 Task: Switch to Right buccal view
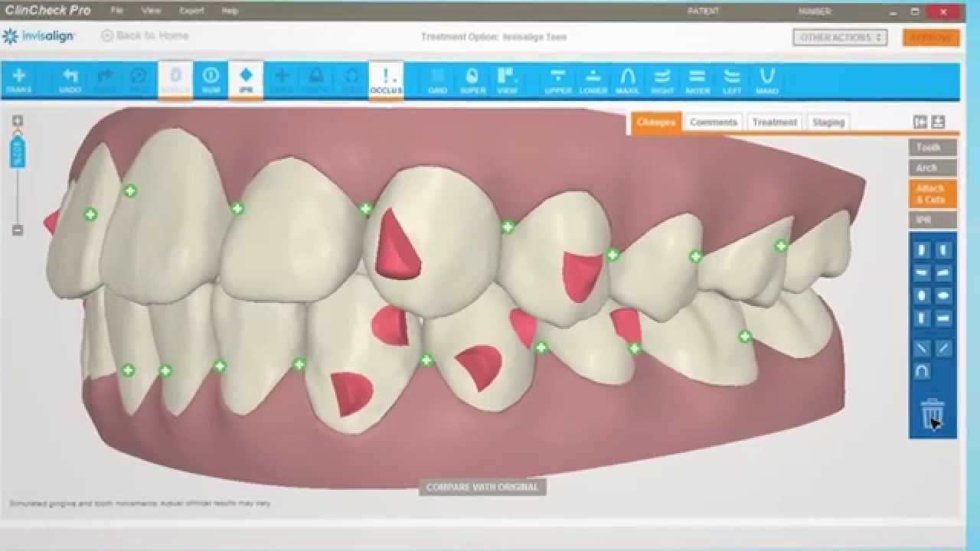click(662, 80)
